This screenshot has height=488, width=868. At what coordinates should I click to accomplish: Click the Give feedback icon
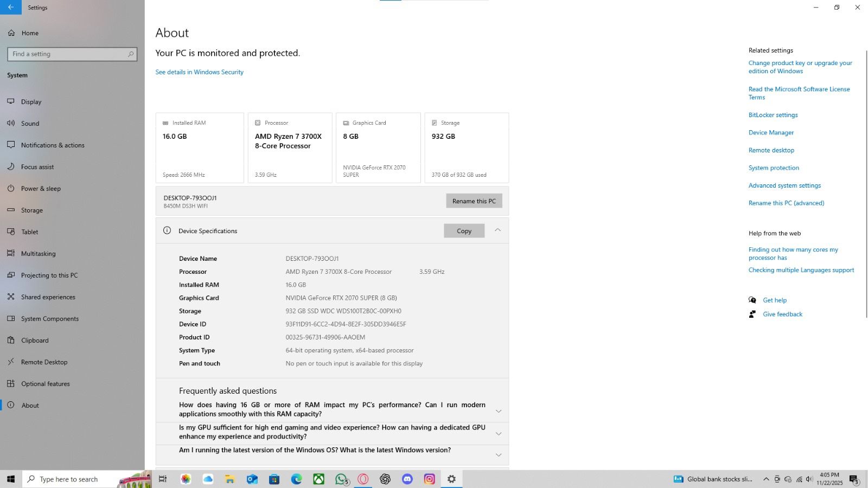point(752,314)
